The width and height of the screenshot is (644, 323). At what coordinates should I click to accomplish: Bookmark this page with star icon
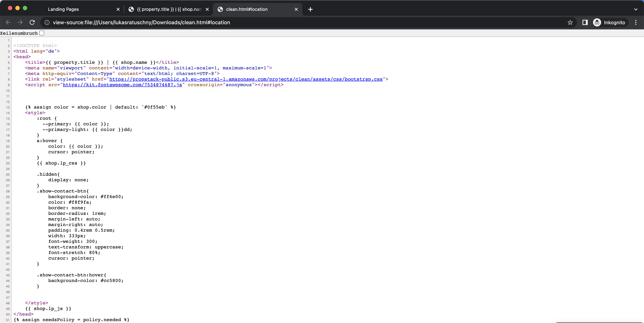pyautogui.click(x=570, y=23)
